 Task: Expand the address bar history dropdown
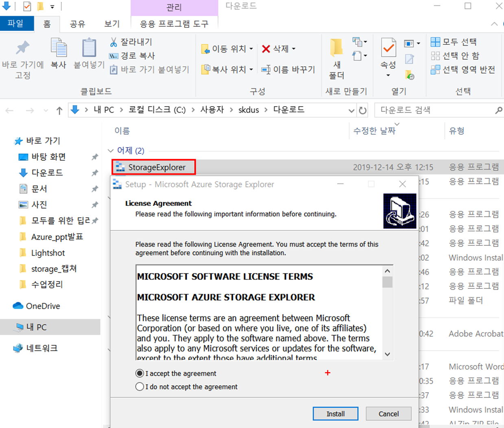[351, 110]
